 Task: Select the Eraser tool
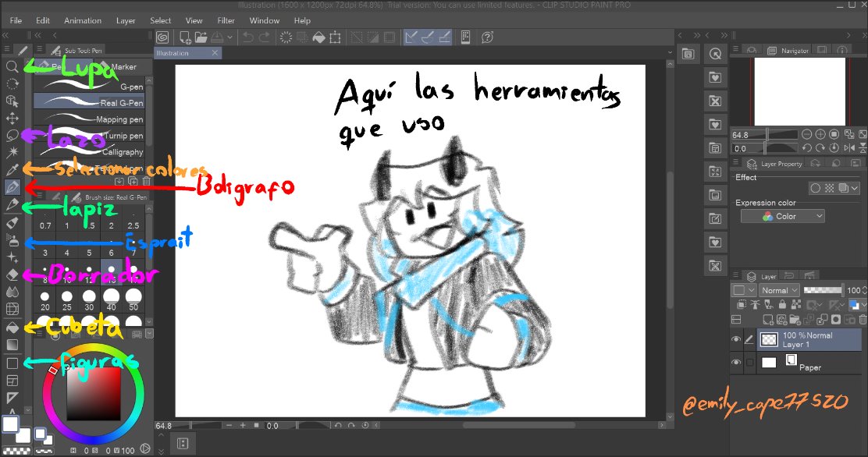pos(12,275)
